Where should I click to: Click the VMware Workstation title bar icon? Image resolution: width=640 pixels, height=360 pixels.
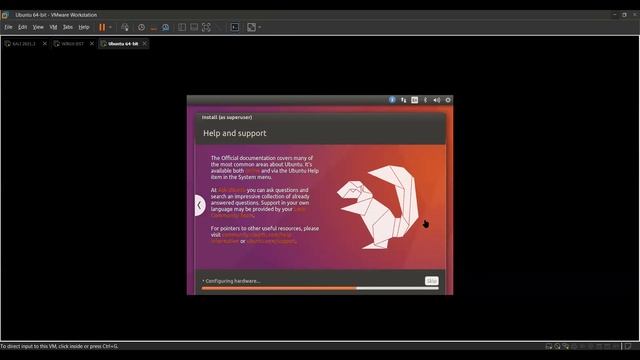5,15
